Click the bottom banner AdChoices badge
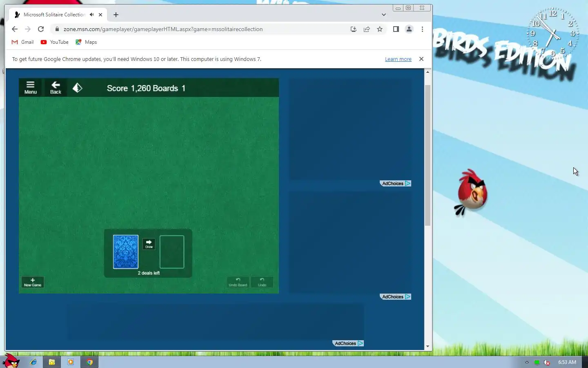Image resolution: width=588 pixels, height=368 pixels. pos(348,343)
